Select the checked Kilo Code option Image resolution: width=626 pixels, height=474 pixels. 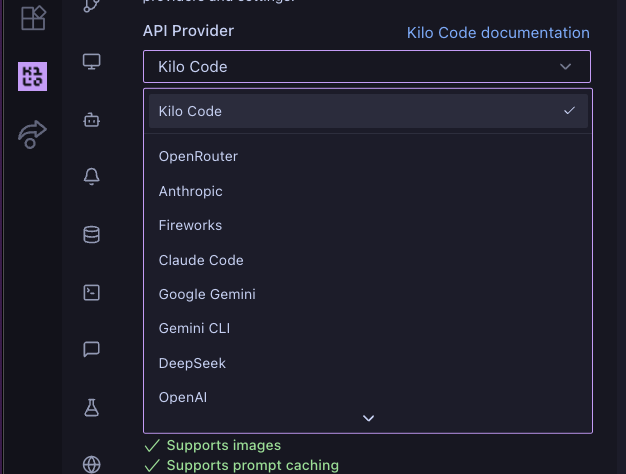pos(366,111)
